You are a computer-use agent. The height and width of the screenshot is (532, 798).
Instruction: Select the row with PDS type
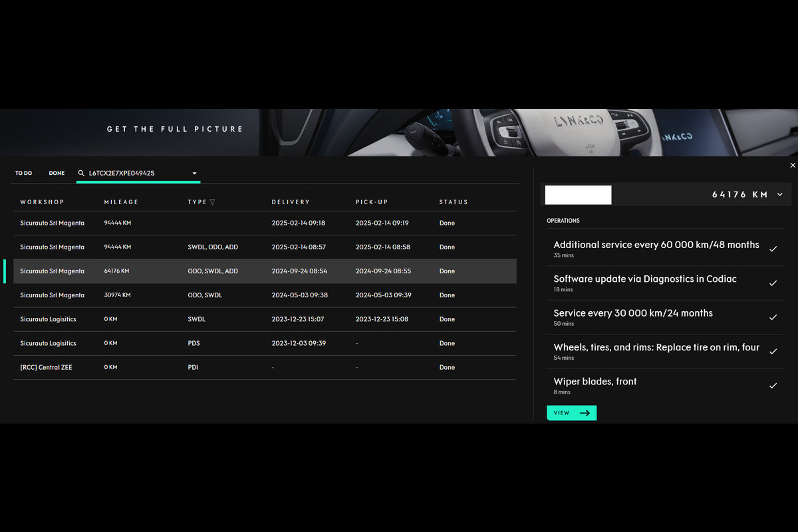pyautogui.click(x=265, y=343)
